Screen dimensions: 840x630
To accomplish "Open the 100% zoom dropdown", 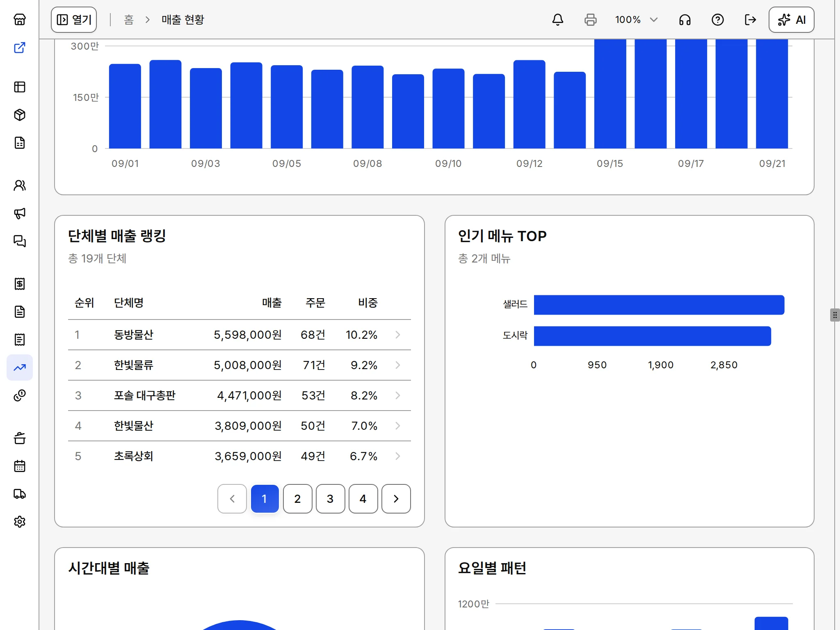I will pos(637,20).
